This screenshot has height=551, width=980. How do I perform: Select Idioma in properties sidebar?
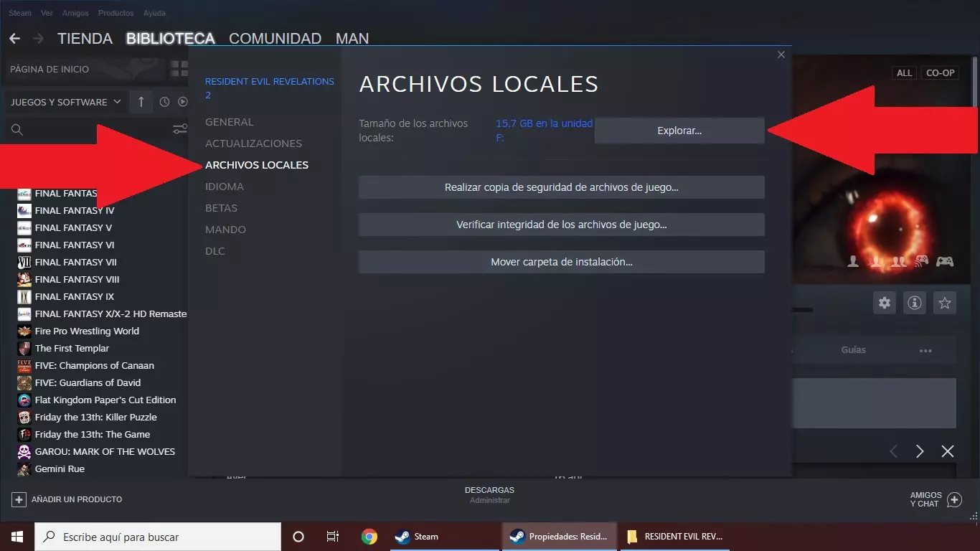click(225, 187)
